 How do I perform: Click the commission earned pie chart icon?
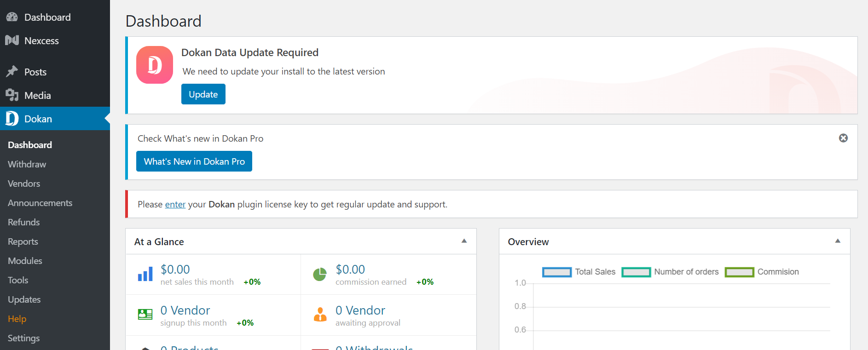click(x=320, y=274)
